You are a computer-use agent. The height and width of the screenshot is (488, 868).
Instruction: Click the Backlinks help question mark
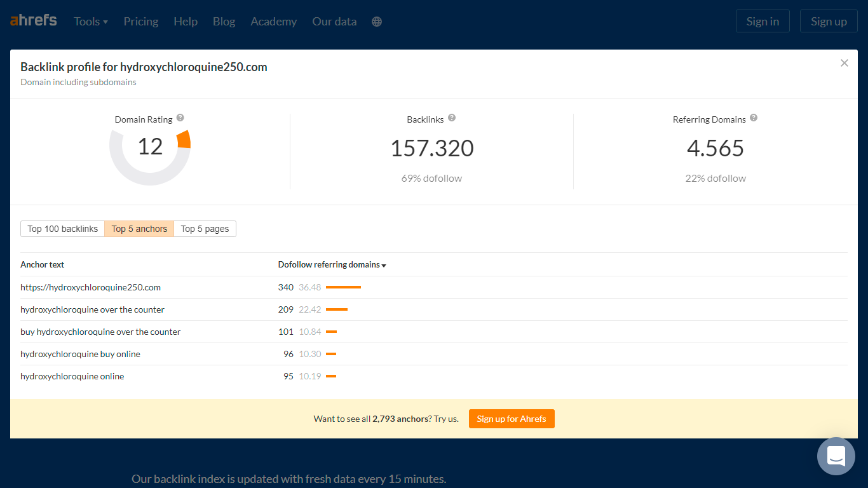pos(452,118)
